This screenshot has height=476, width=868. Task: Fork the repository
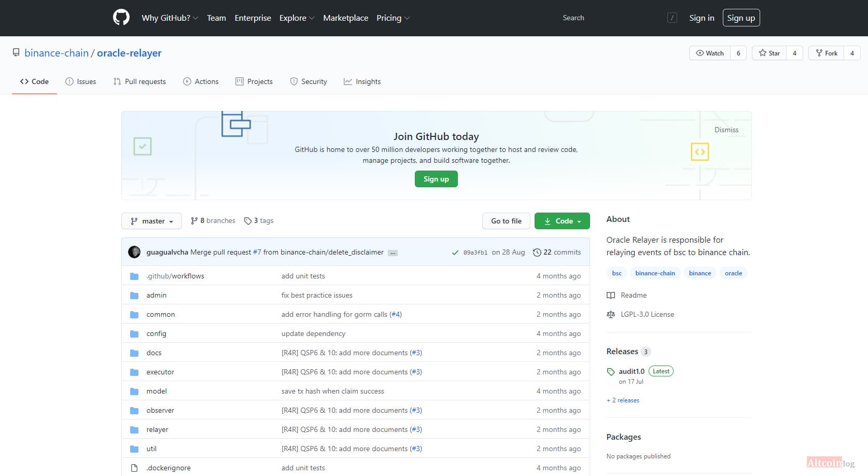point(826,53)
